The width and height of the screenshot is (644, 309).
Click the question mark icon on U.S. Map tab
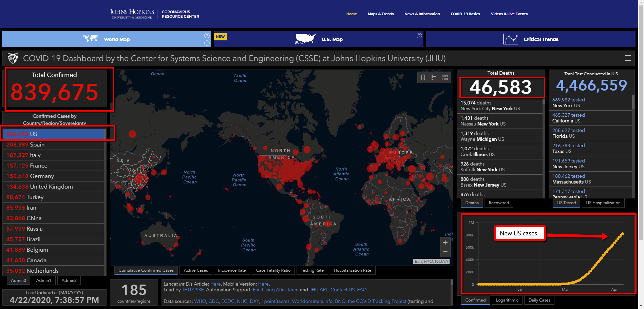click(x=419, y=36)
